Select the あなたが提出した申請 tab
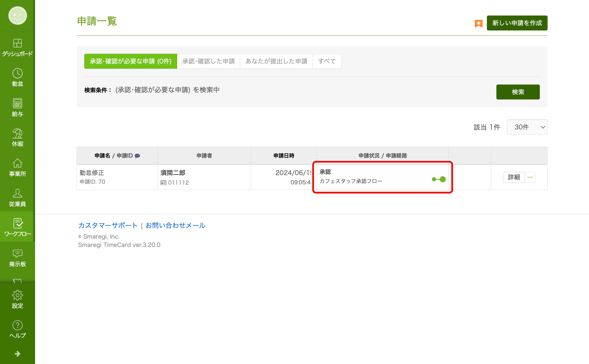The height and width of the screenshot is (364, 589). click(x=276, y=61)
